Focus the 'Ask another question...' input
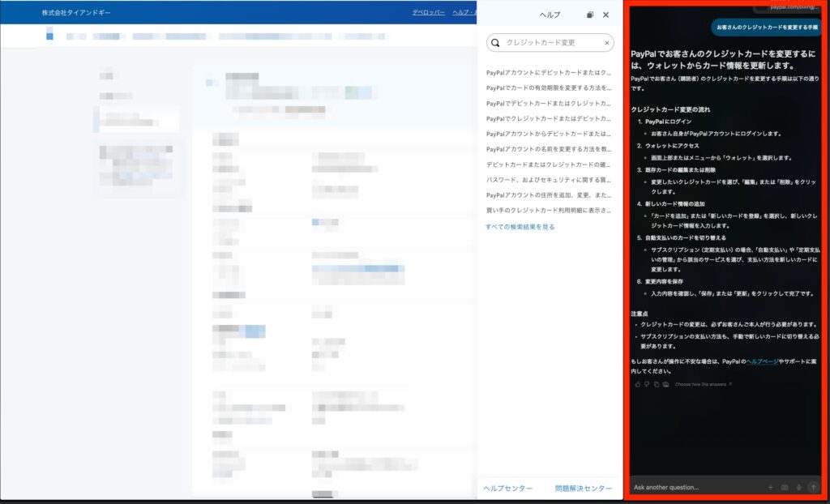The width and height of the screenshot is (830, 504). [696, 487]
